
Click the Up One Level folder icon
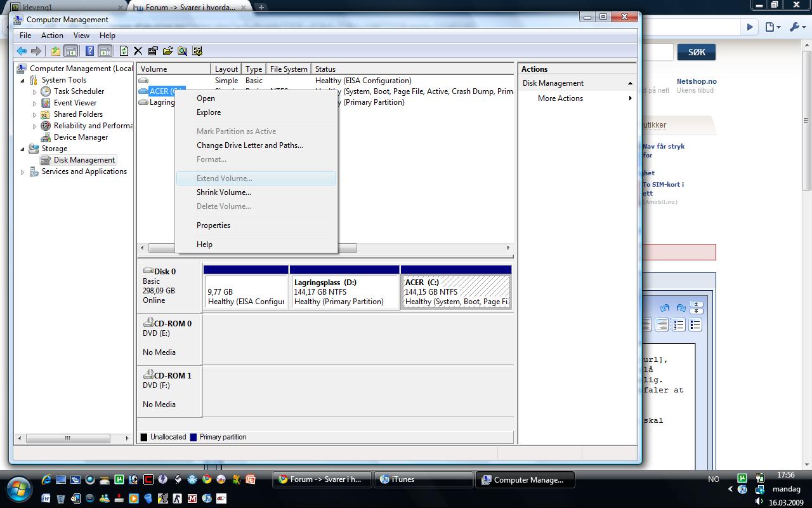pyautogui.click(x=56, y=51)
